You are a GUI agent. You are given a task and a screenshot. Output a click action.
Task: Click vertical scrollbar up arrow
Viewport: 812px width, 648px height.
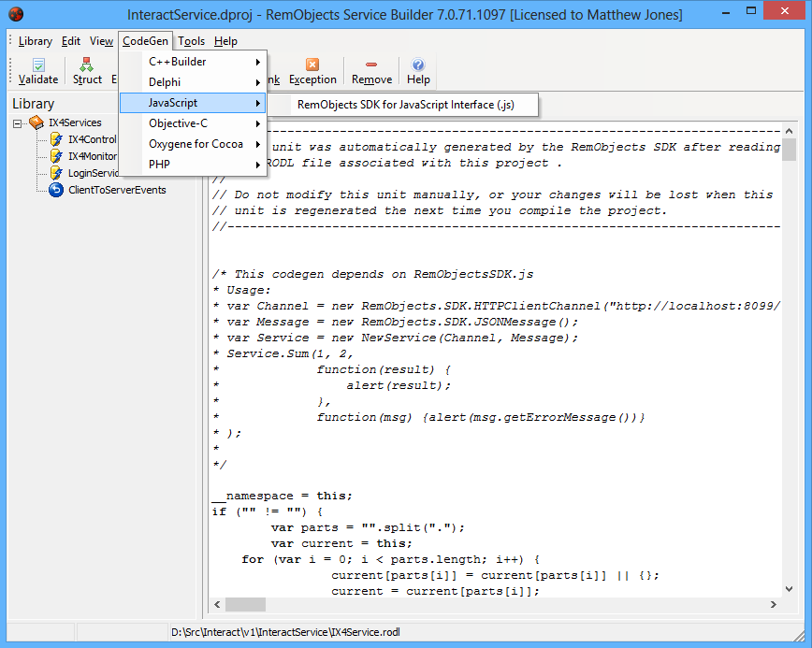pyautogui.click(x=789, y=131)
